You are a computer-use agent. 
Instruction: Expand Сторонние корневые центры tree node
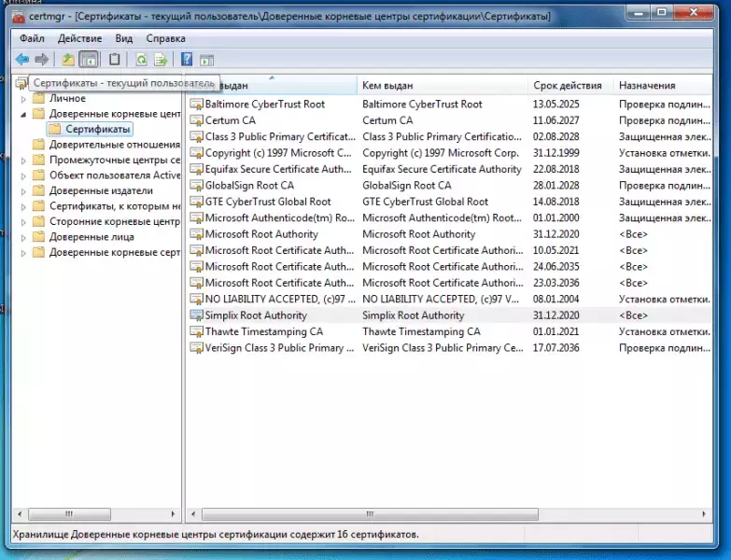(23, 222)
